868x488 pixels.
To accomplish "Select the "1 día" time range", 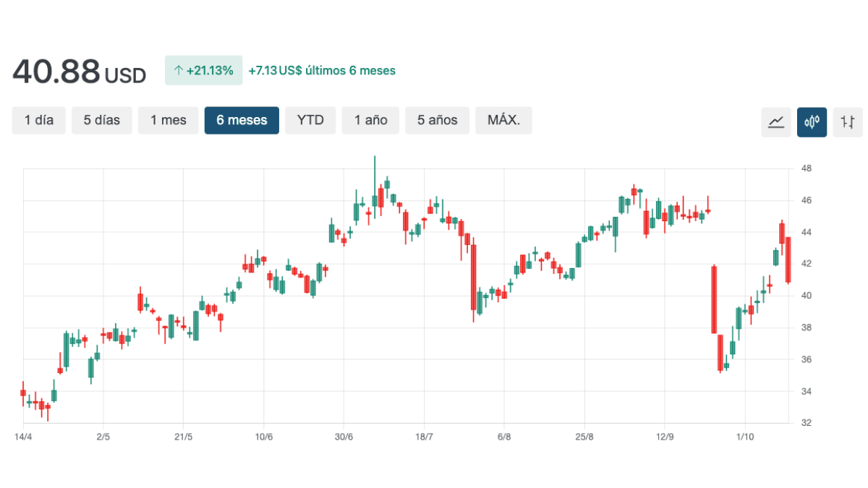I will [38, 120].
